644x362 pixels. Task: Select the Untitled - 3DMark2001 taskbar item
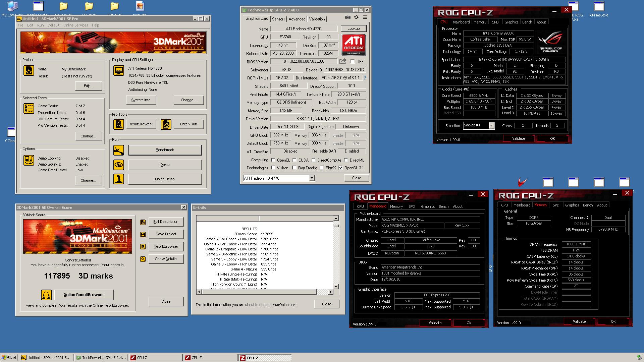point(46,358)
